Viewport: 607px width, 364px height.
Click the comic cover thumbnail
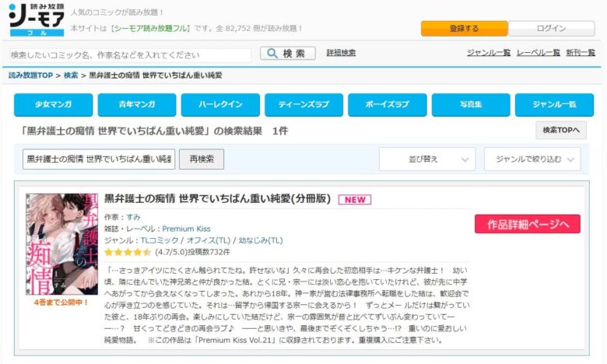click(x=61, y=244)
